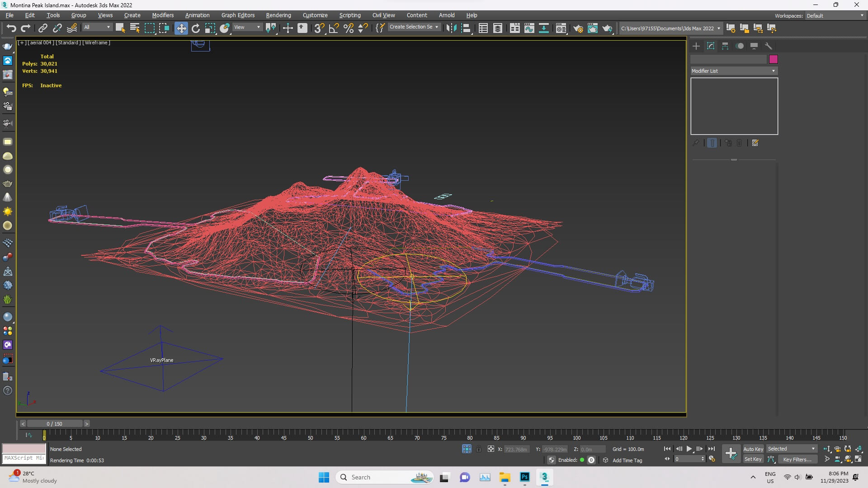Viewport: 868px width, 488px height.
Task: Open the Render Setup dialog icon
Action: [578, 28]
